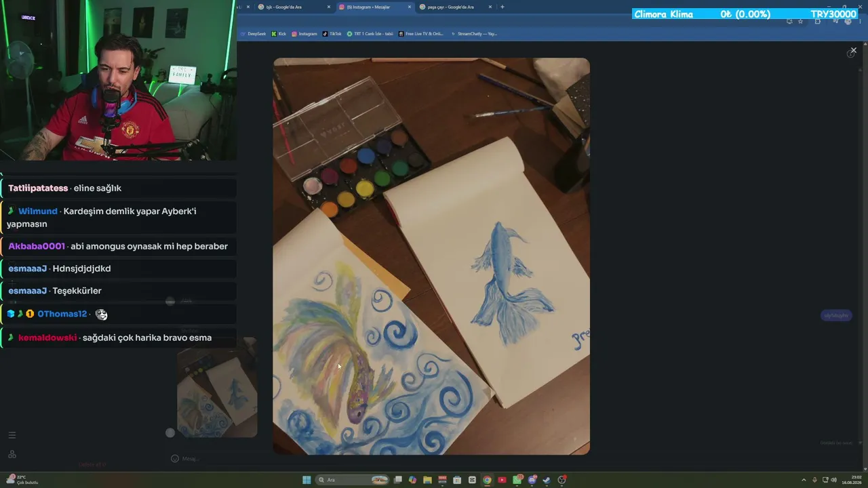868x488 pixels.
Task: Click the taskbar search box 'Ara'
Action: click(353, 480)
